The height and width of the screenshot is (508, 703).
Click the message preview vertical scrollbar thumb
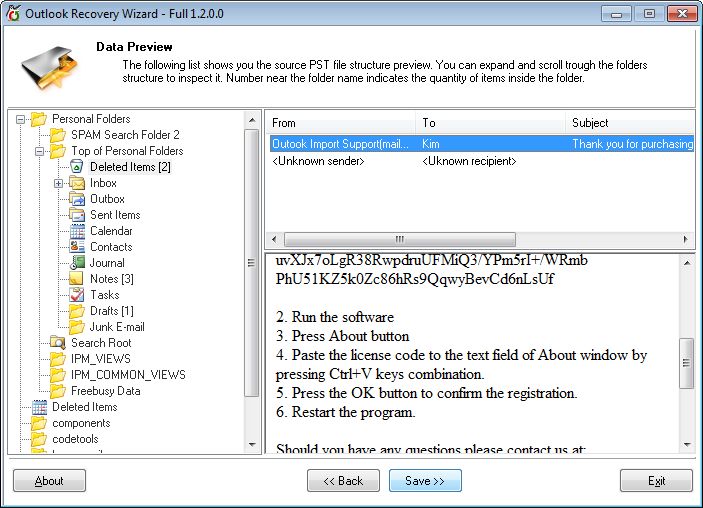pyautogui.click(x=686, y=363)
